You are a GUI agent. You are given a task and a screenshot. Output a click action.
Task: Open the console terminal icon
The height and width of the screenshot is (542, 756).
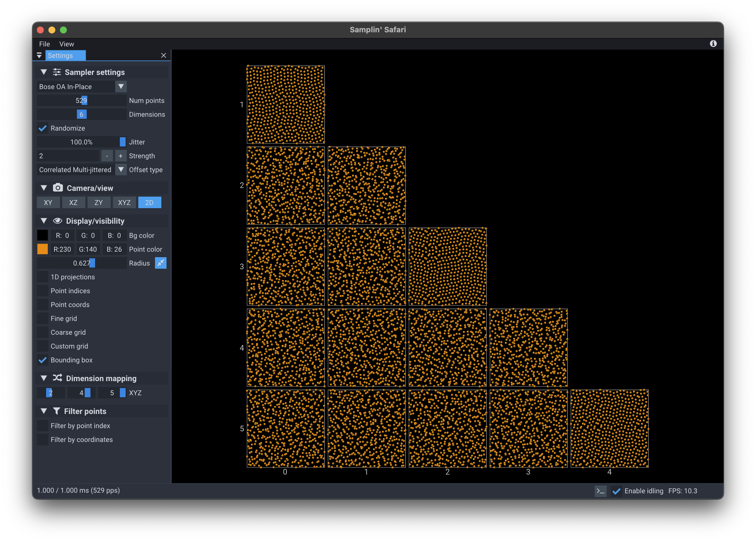[x=600, y=491]
